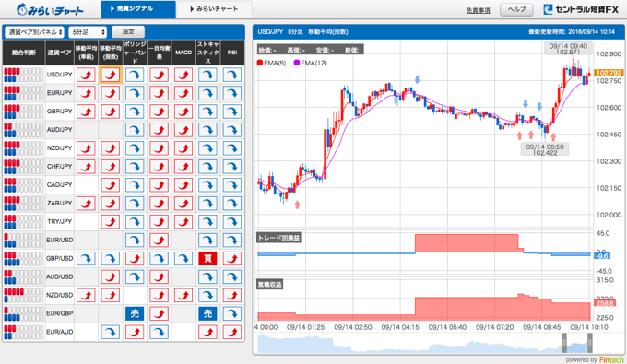Select NZD/USD RSI up-arrow signal

pos(232,295)
